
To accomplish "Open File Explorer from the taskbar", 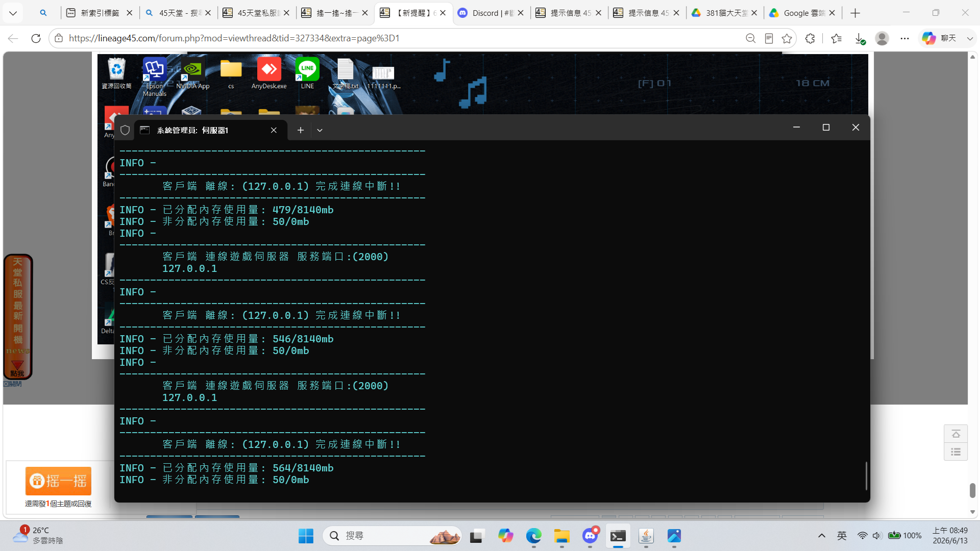I will click(562, 536).
